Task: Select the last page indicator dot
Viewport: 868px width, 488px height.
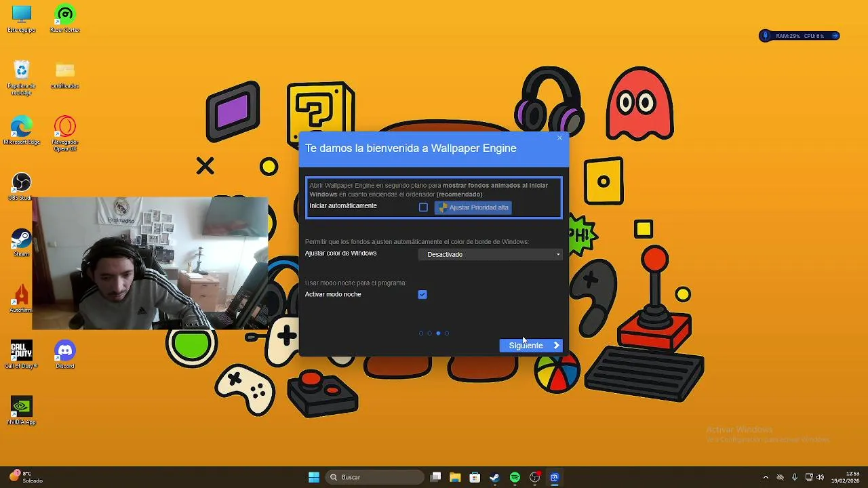Action: point(447,333)
